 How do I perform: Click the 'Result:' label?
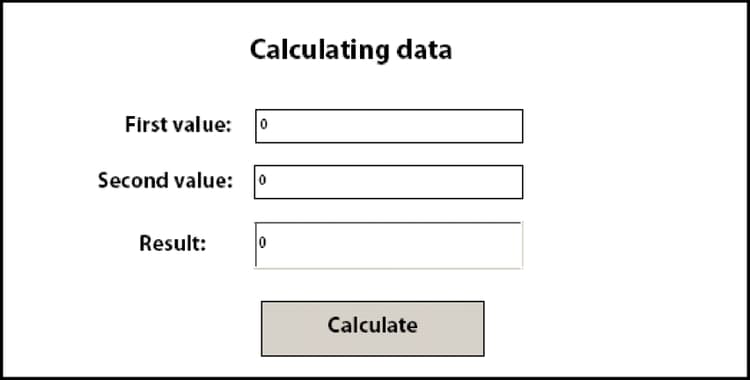pos(173,243)
